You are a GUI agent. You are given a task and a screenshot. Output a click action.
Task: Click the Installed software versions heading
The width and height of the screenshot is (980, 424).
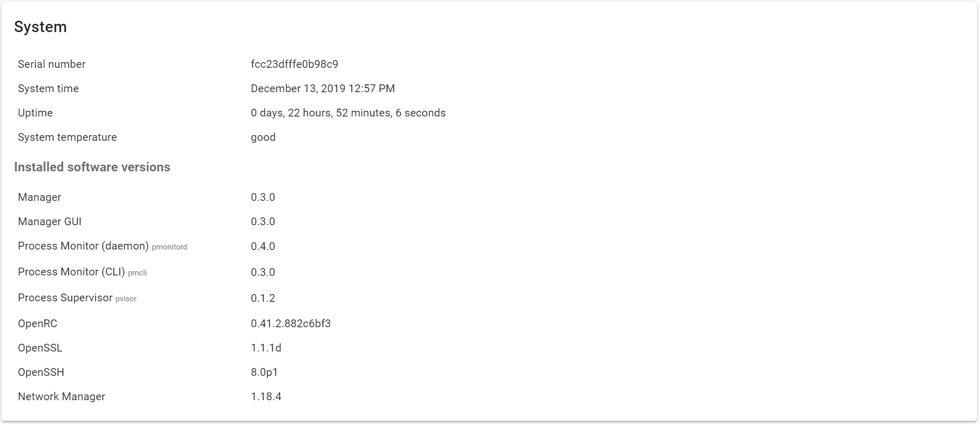click(92, 167)
